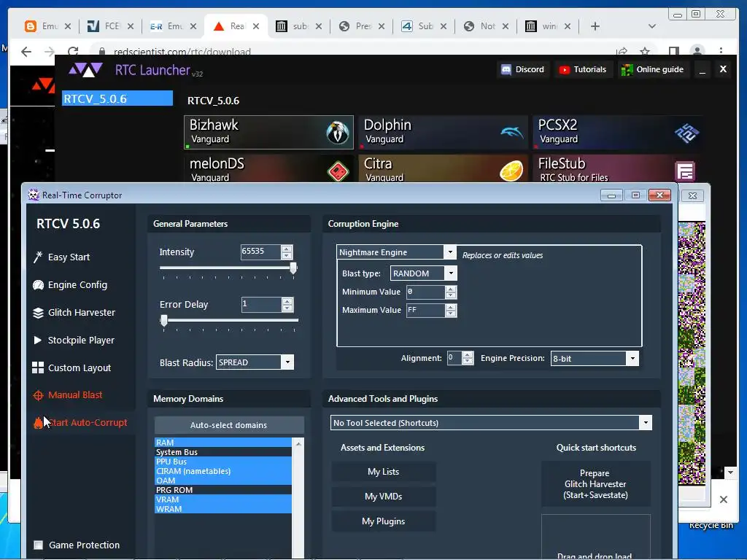Open My Plugins button
The width and height of the screenshot is (747, 560).
[384, 521]
